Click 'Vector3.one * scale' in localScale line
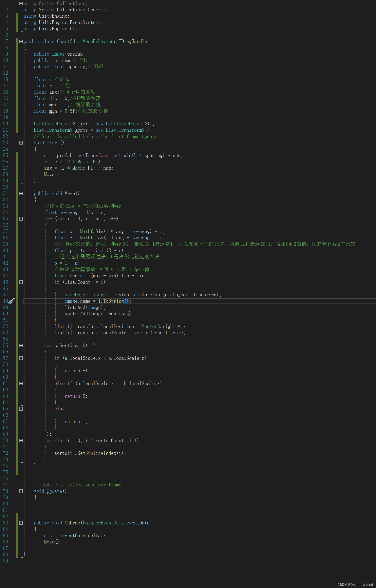 159,333
